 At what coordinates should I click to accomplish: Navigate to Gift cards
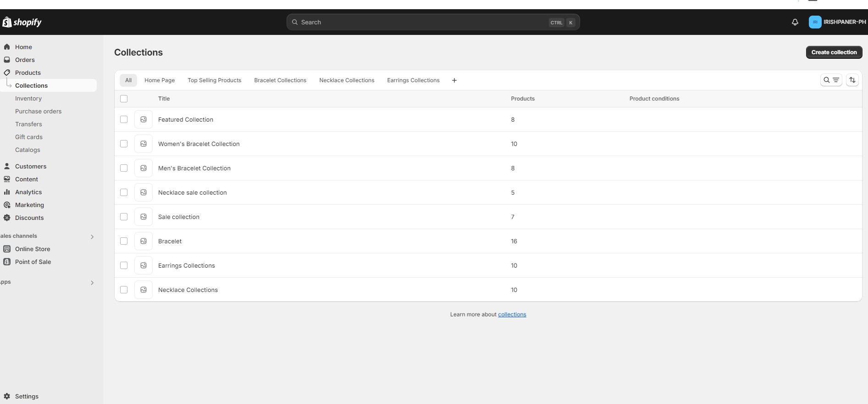pos(29,137)
